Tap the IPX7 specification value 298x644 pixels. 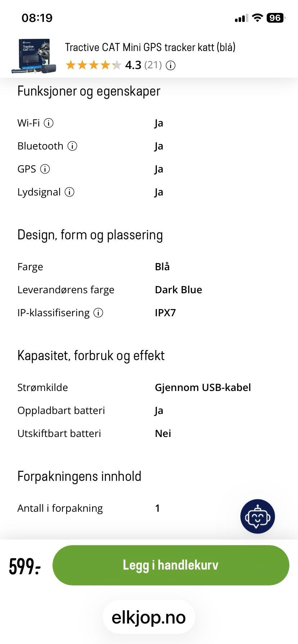[165, 313]
